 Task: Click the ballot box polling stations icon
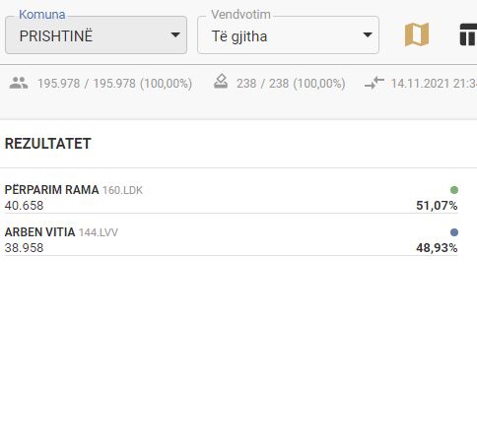221,82
